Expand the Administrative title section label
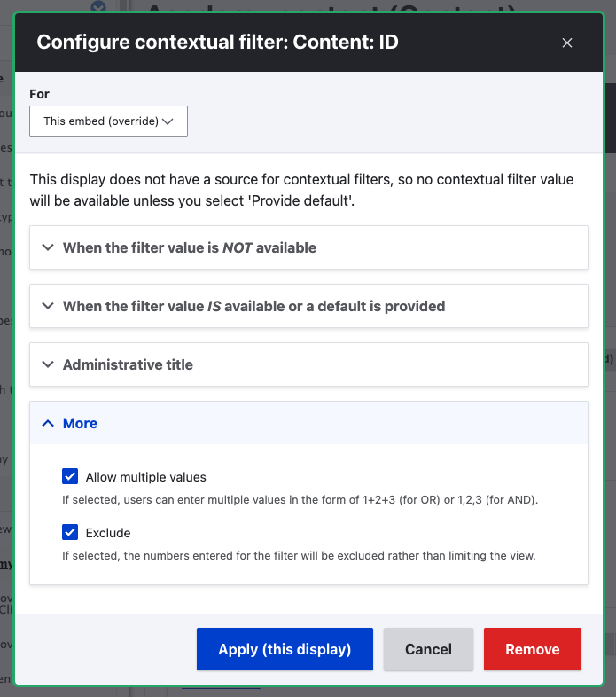This screenshot has width=616, height=697. [x=128, y=365]
